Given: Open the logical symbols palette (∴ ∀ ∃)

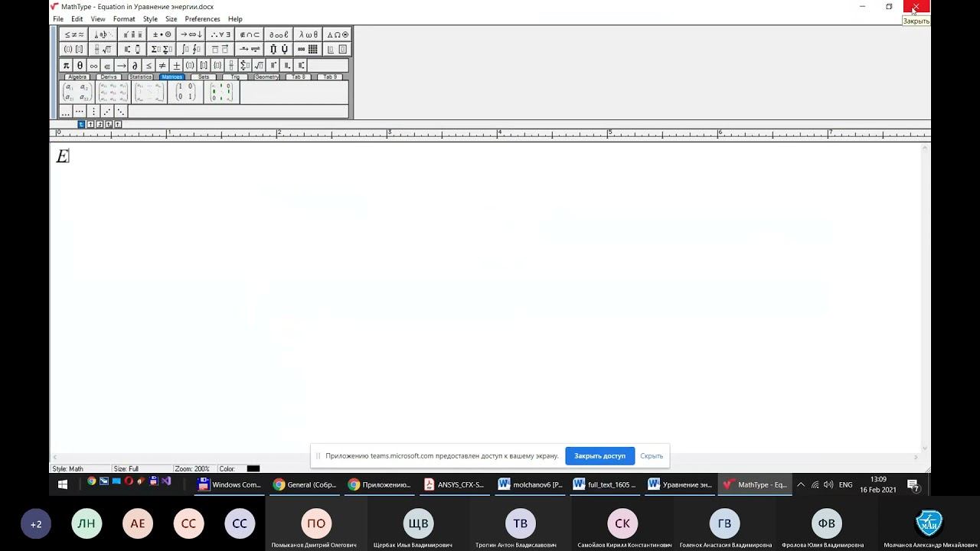Looking at the screenshot, I should pos(220,34).
